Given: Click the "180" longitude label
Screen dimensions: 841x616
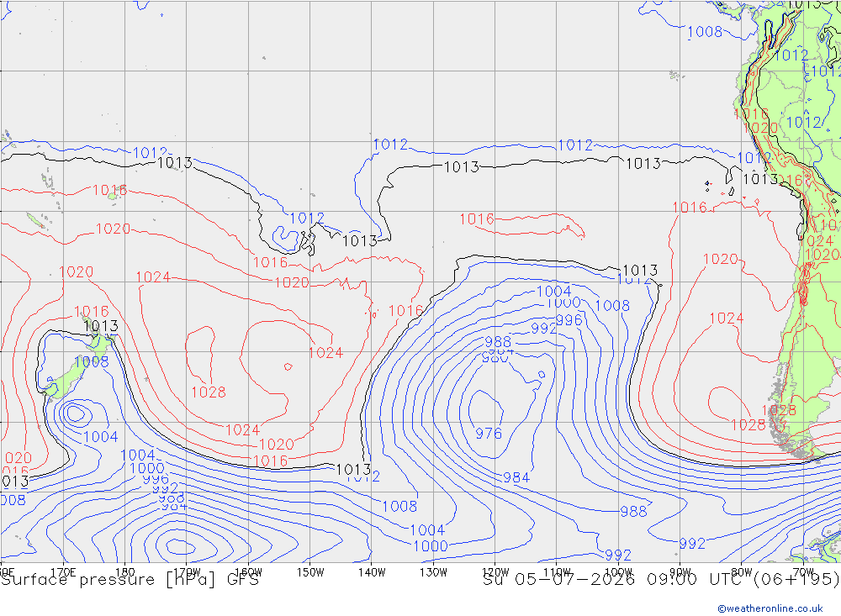Looking at the screenshot, I should [x=125, y=572].
